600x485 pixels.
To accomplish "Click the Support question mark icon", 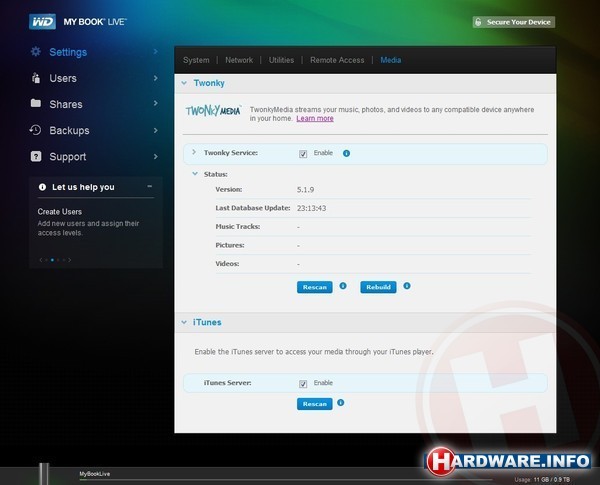I will click(x=37, y=156).
